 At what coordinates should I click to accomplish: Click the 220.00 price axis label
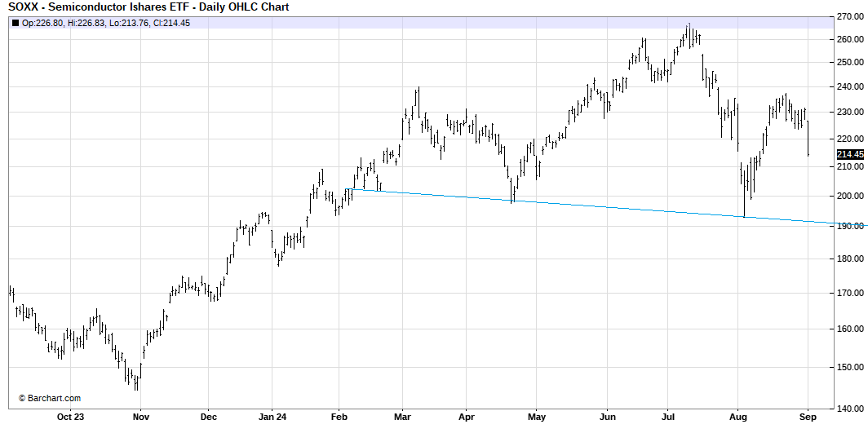point(850,139)
